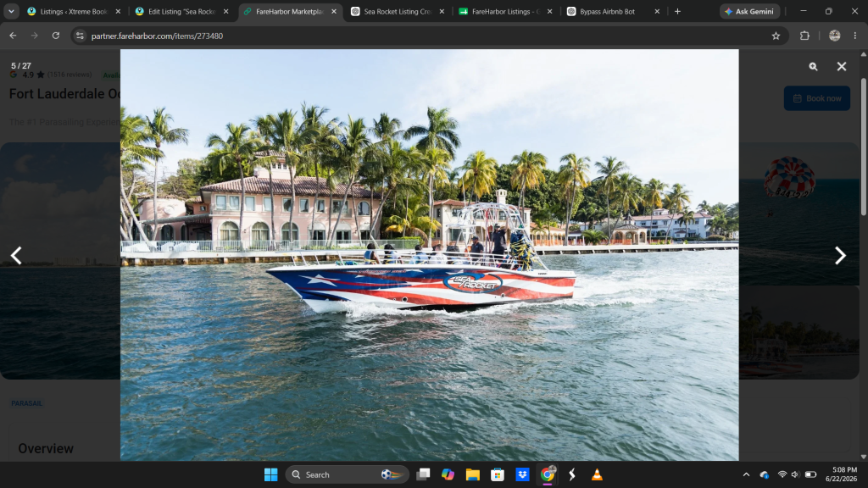Close the Edit Listing Sea Rocket tab
This screenshot has height=488, width=868.
tap(225, 11)
